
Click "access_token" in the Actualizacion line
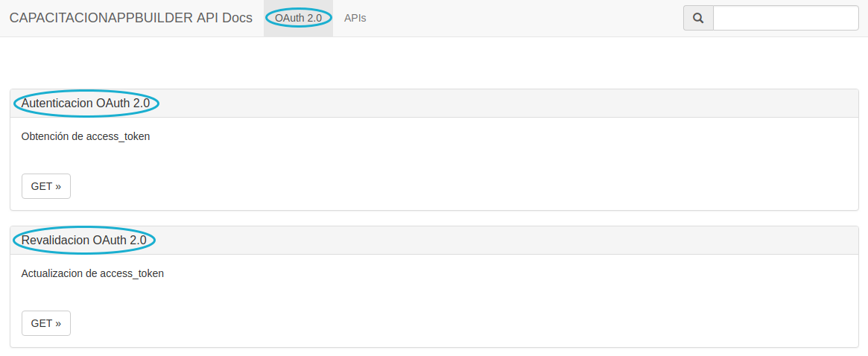tap(132, 273)
